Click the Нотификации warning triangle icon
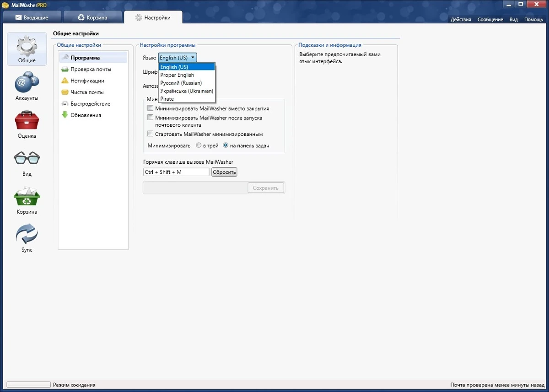The image size is (549, 392). pos(65,81)
